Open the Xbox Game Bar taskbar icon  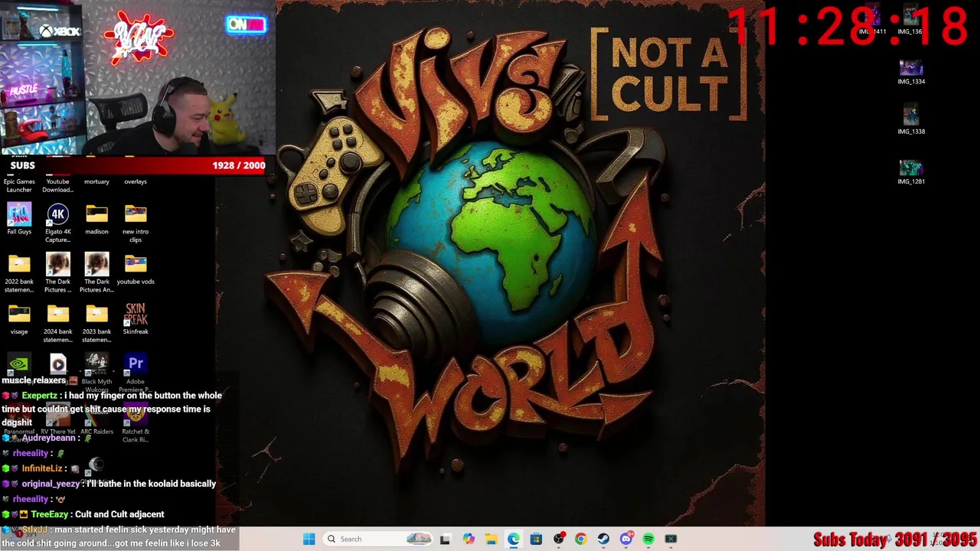pos(671,539)
